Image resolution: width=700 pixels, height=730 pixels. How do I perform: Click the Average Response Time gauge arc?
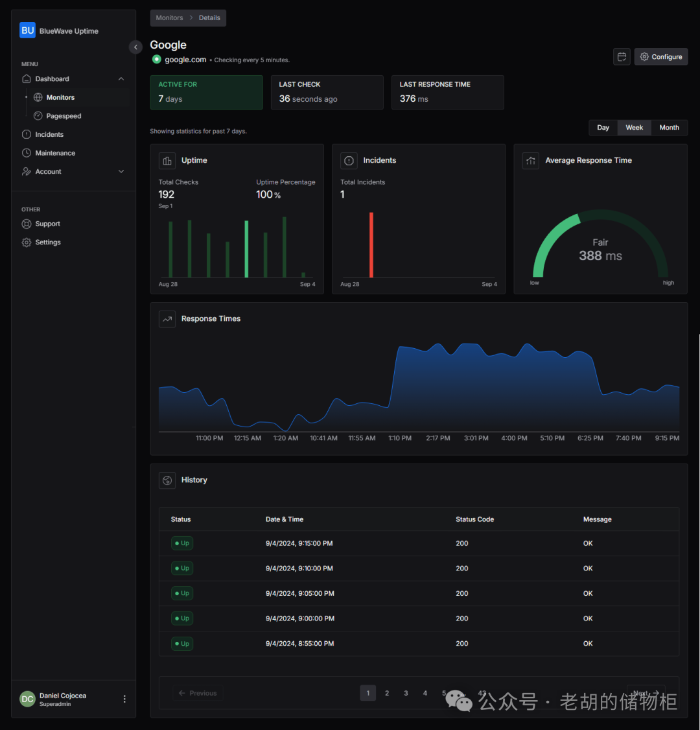600,243
